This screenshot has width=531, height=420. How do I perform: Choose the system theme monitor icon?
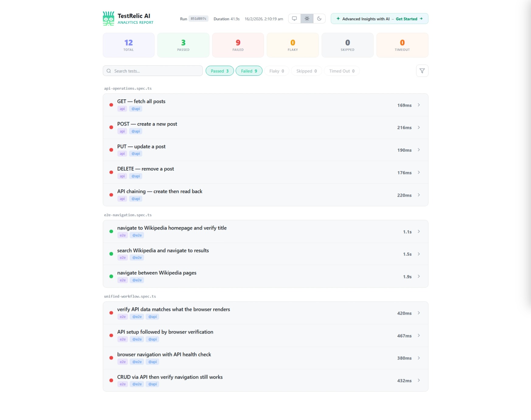click(x=294, y=19)
